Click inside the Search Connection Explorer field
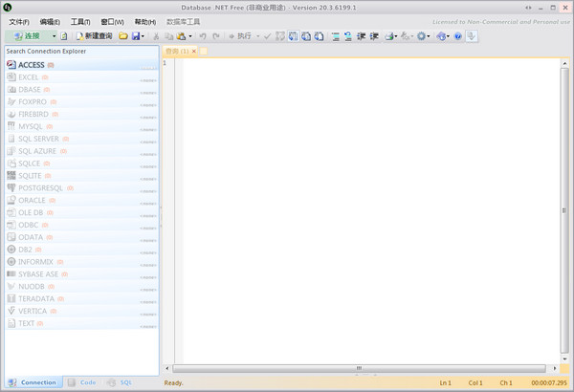Screen dimensions: 574x392 tap(81, 52)
